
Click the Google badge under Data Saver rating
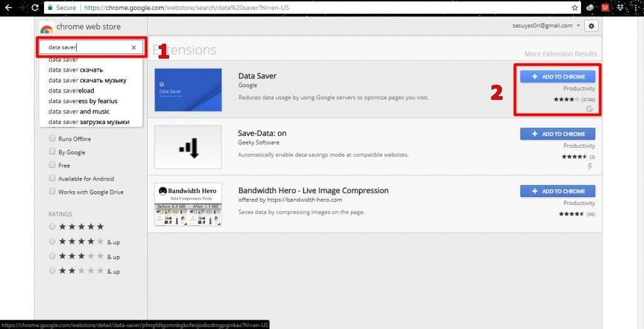[589, 108]
